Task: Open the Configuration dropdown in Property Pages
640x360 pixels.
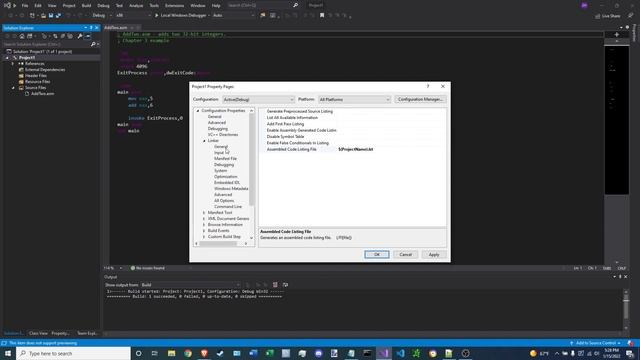Action: pos(258,100)
